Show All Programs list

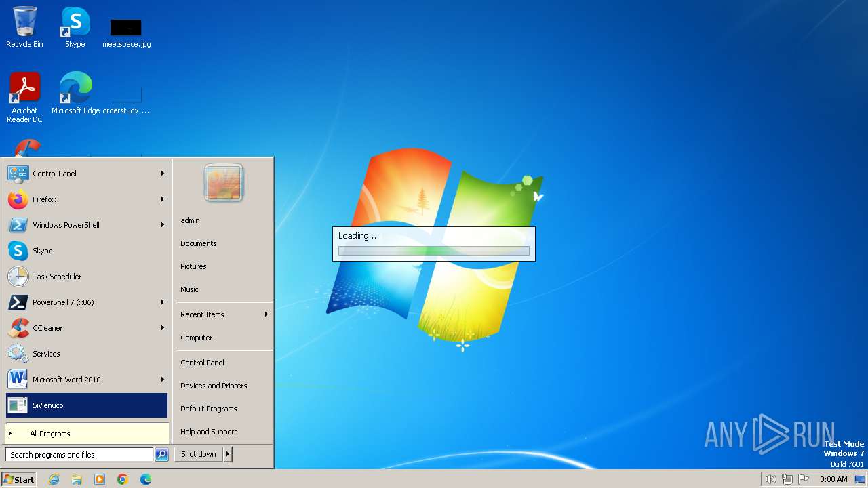coord(86,434)
